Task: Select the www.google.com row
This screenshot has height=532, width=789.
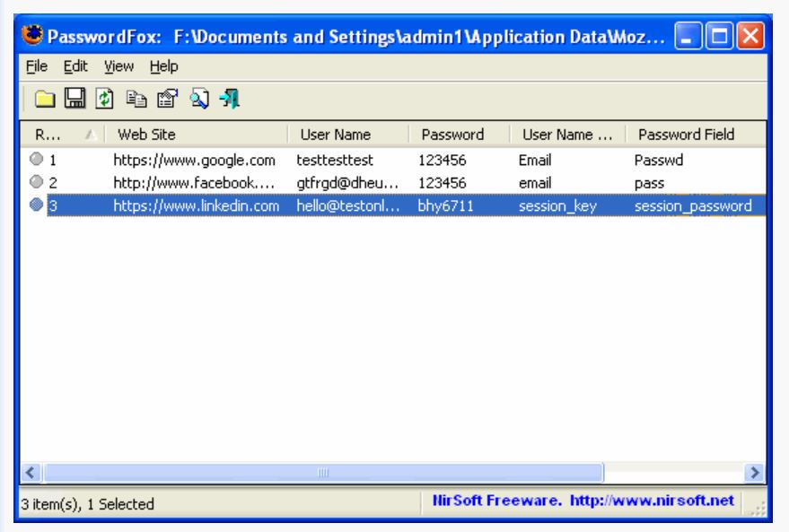Action: coord(193,161)
